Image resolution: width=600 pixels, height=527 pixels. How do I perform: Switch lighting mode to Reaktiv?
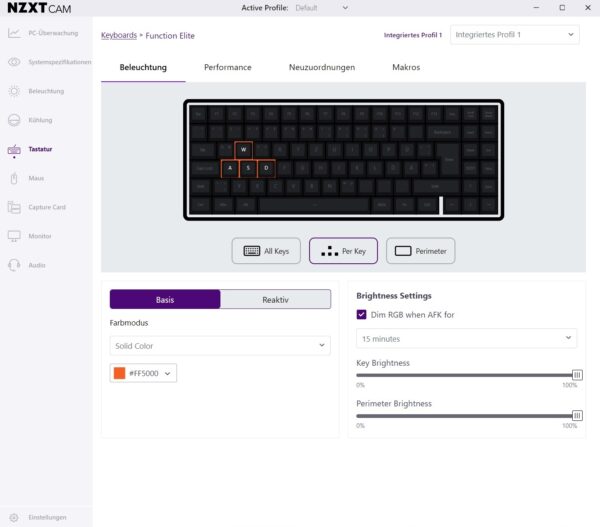point(276,300)
